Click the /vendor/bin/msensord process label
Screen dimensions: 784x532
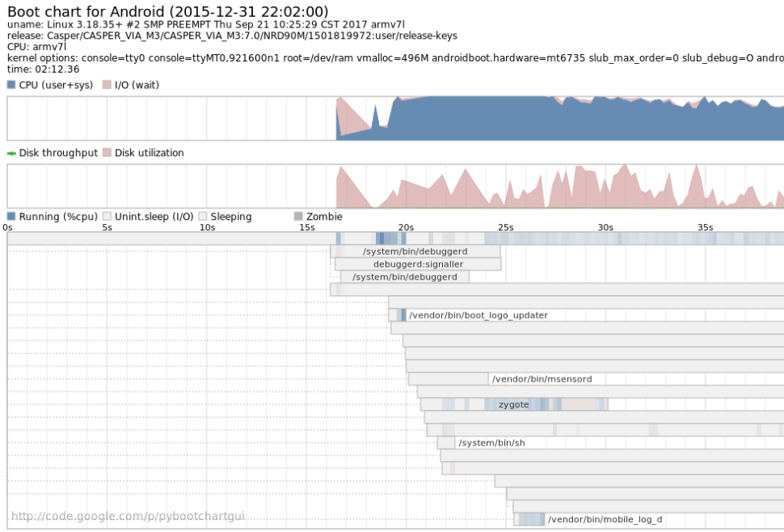pyautogui.click(x=542, y=378)
